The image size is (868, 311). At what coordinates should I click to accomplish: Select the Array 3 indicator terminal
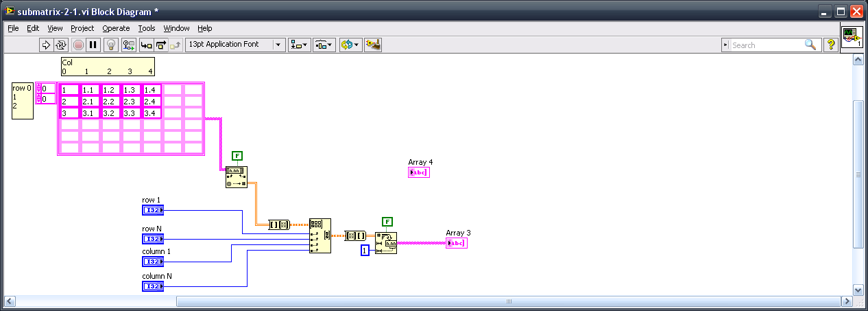click(x=456, y=243)
